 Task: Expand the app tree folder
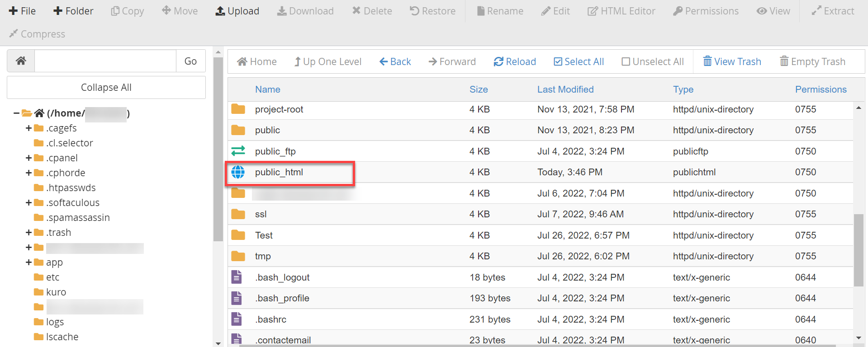(28, 262)
